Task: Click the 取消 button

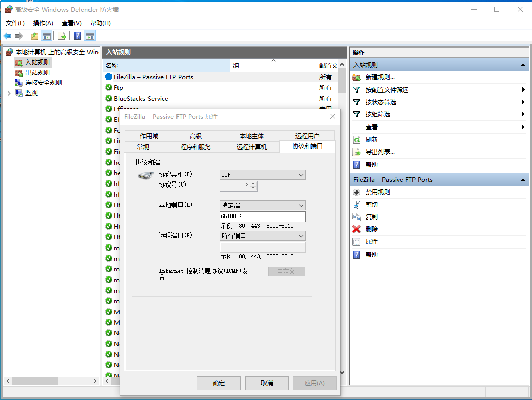Action: [267, 383]
